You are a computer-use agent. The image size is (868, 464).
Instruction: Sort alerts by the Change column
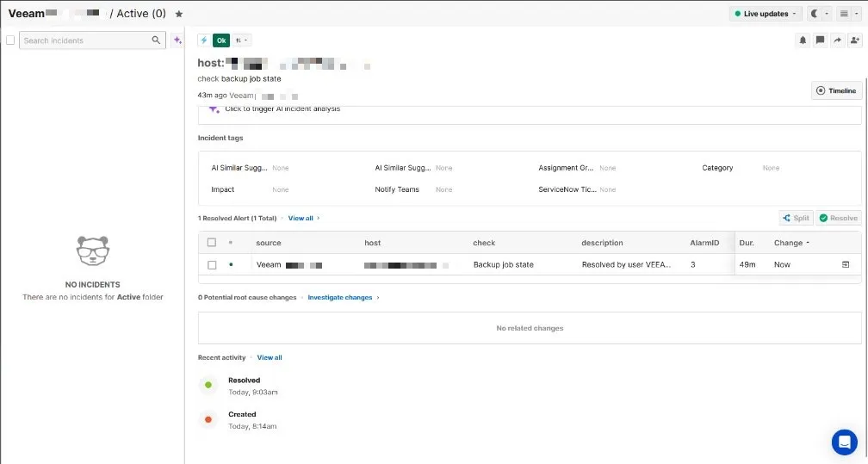point(791,243)
